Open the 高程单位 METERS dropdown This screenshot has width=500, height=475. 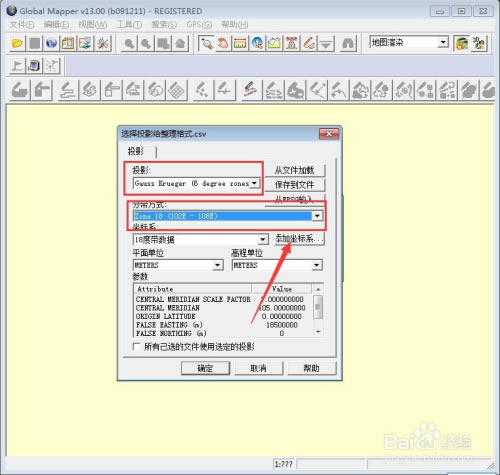tap(317, 265)
